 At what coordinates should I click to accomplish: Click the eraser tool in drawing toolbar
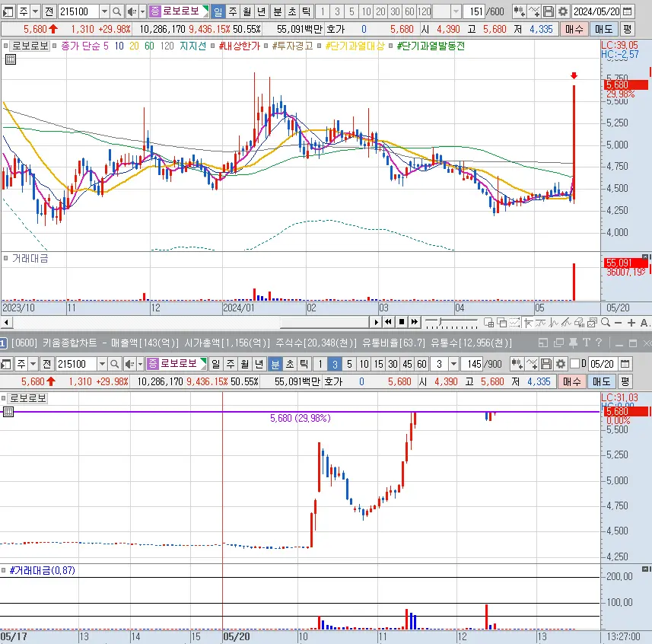pos(579,322)
